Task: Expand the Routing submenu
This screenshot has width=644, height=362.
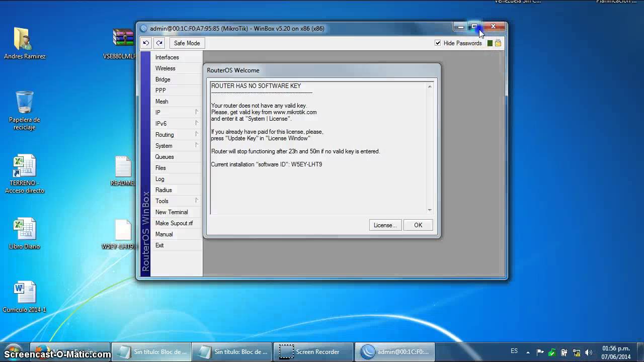Action: pyautogui.click(x=177, y=135)
